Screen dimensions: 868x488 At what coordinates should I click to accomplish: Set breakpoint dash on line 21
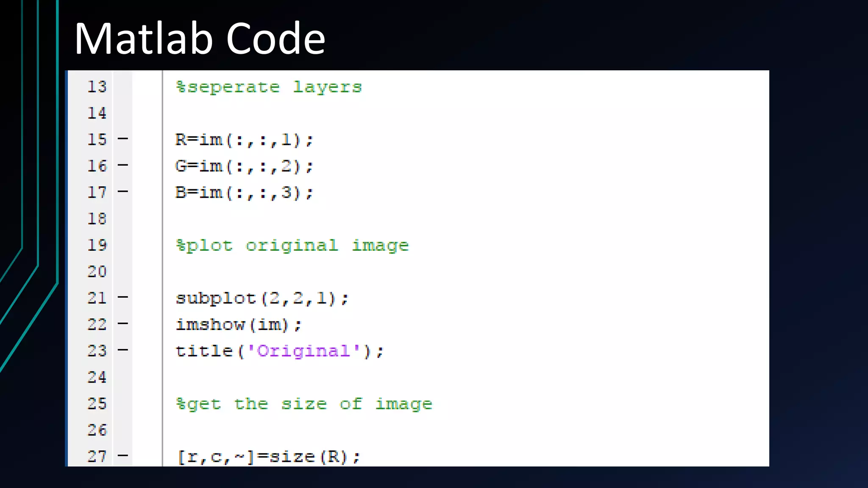[123, 297]
